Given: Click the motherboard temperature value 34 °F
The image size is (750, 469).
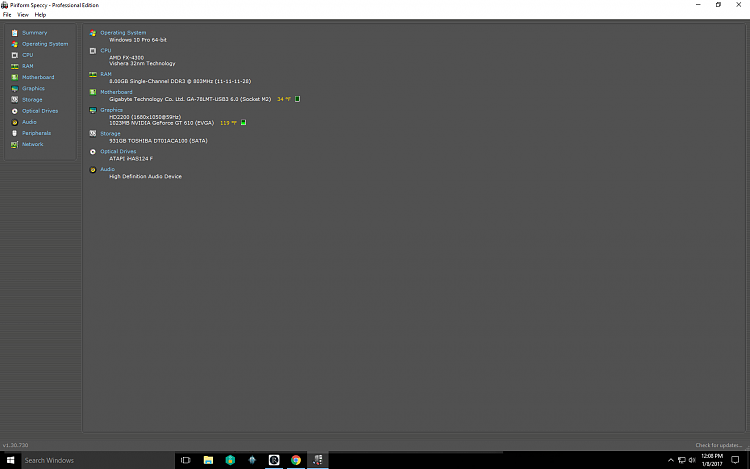Looking at the screenshot, I should 284,99.
